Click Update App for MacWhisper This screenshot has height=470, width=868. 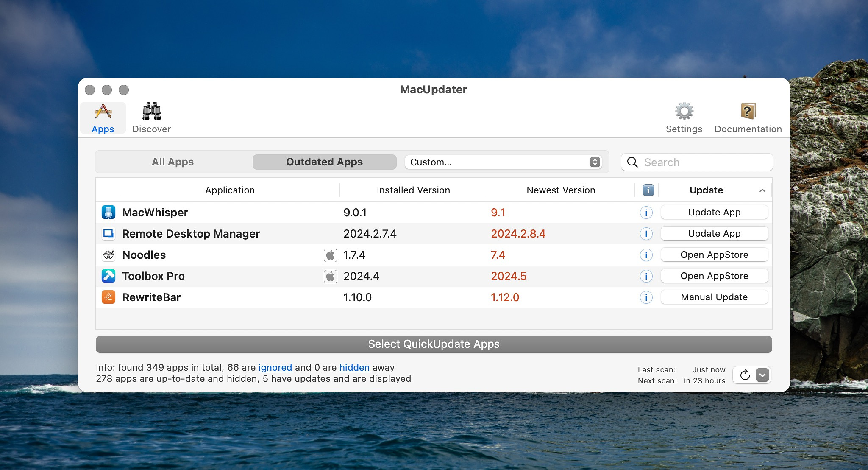tap(714, 212)
